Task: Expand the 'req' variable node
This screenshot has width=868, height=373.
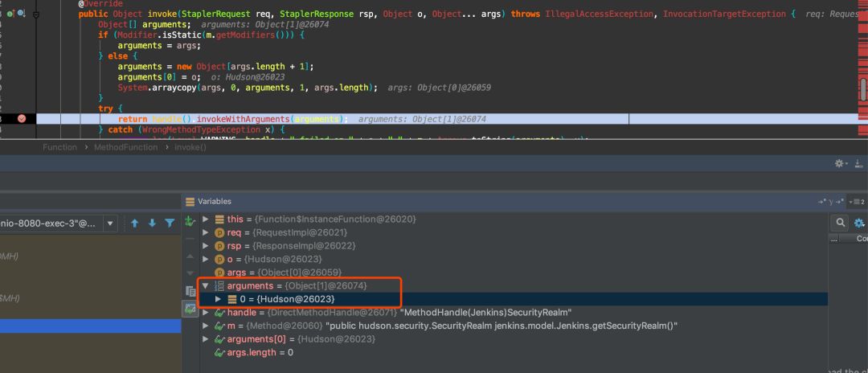Action: 206,232
